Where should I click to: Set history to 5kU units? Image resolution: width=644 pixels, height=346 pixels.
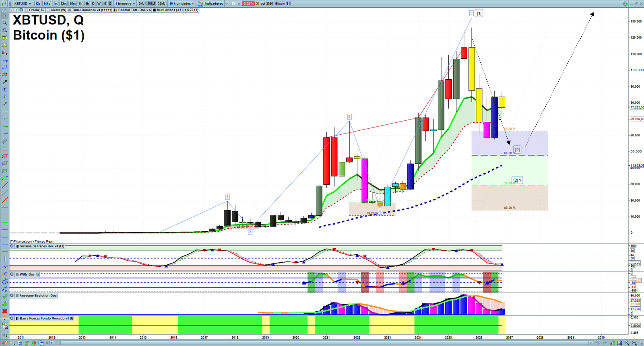141,4
